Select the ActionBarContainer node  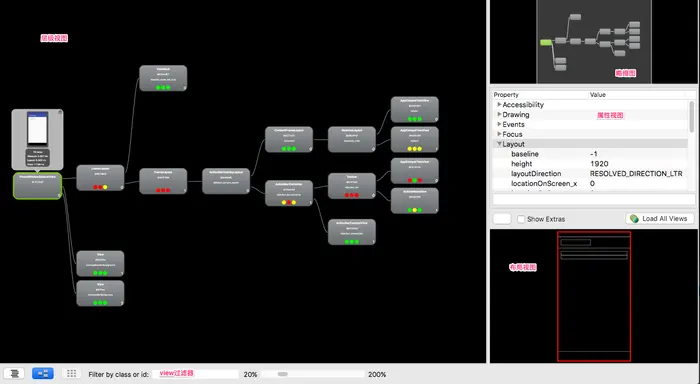pos(289,193)
